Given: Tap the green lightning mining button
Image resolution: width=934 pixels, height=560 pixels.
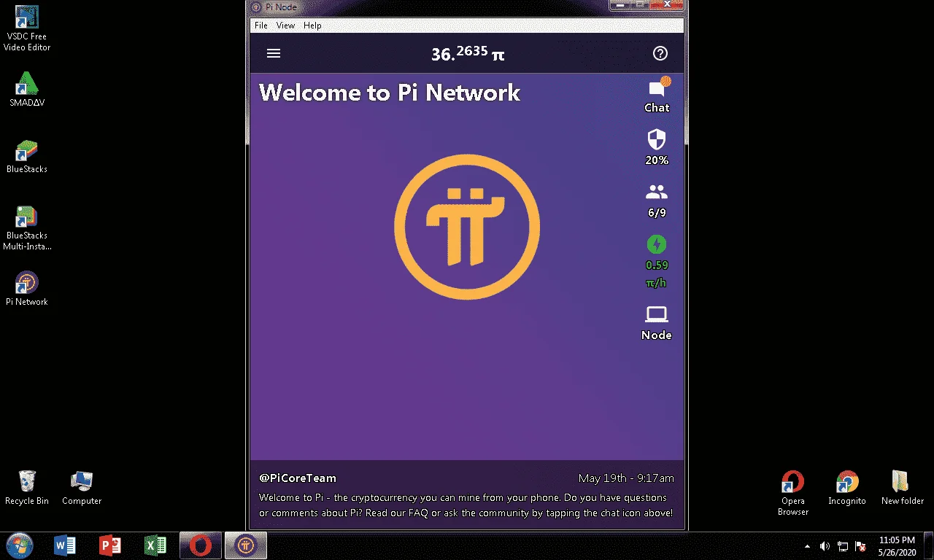Looking at the screenshot, I should point(657,244).
